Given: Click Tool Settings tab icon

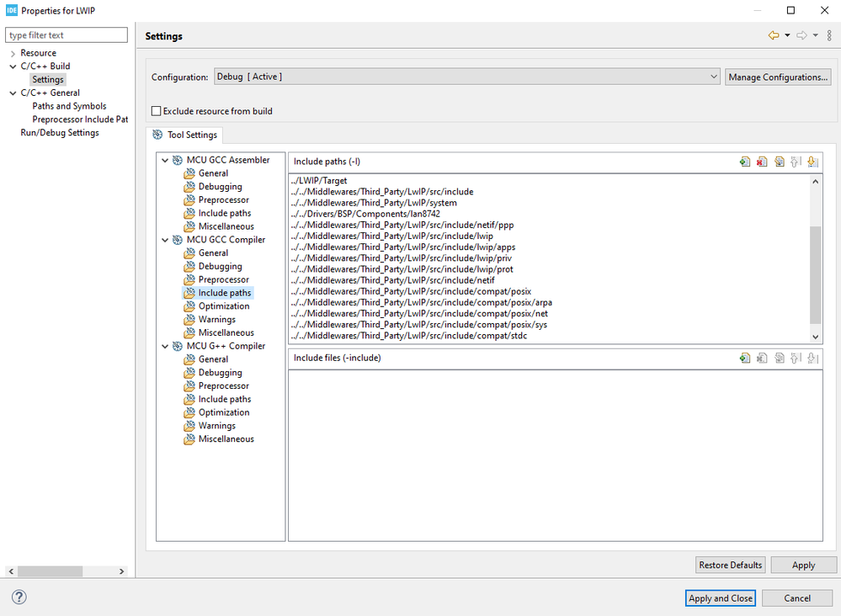Looking at the screenshot, I should click(157, 135).
